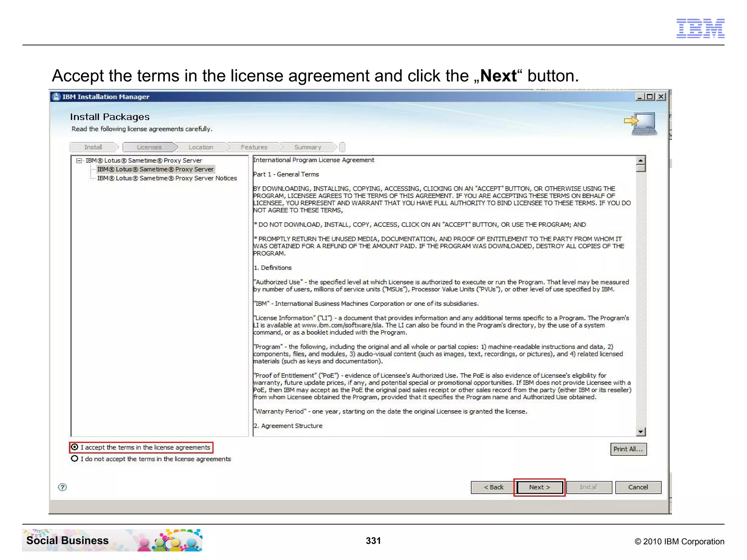Cancel the installation
Viewport: 747px width, 560px height.
638,487
